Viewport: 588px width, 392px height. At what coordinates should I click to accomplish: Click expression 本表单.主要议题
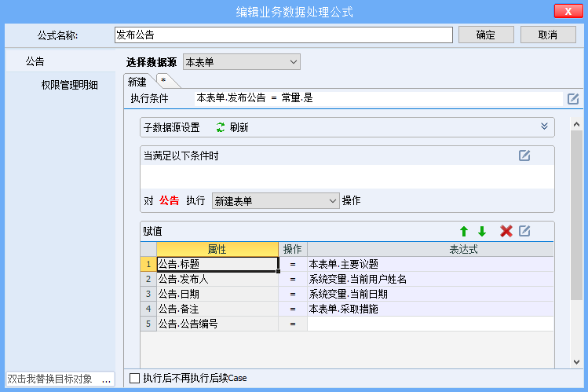click(430, 265)
